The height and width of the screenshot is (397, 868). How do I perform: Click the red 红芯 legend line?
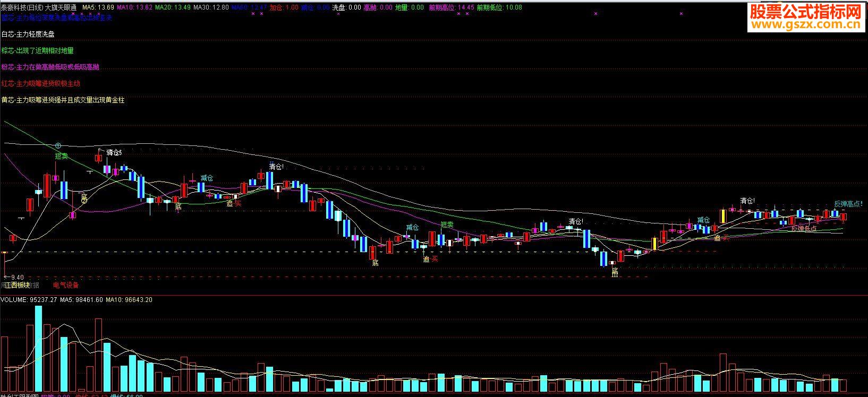[40, 83]
